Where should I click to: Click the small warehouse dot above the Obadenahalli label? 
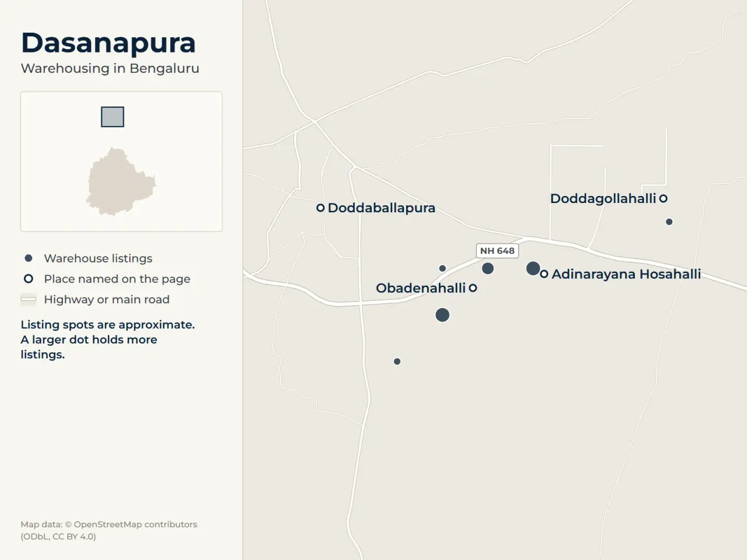coord(442,268)
